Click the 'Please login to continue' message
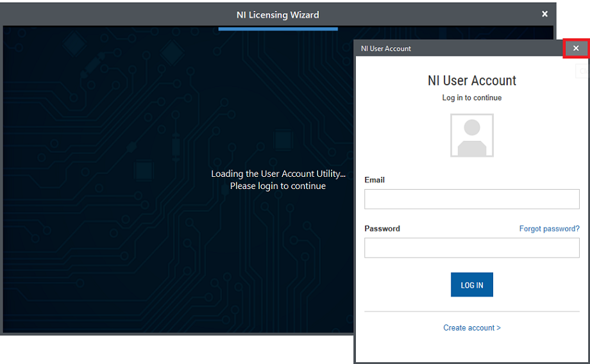 [x=278, y=186]
